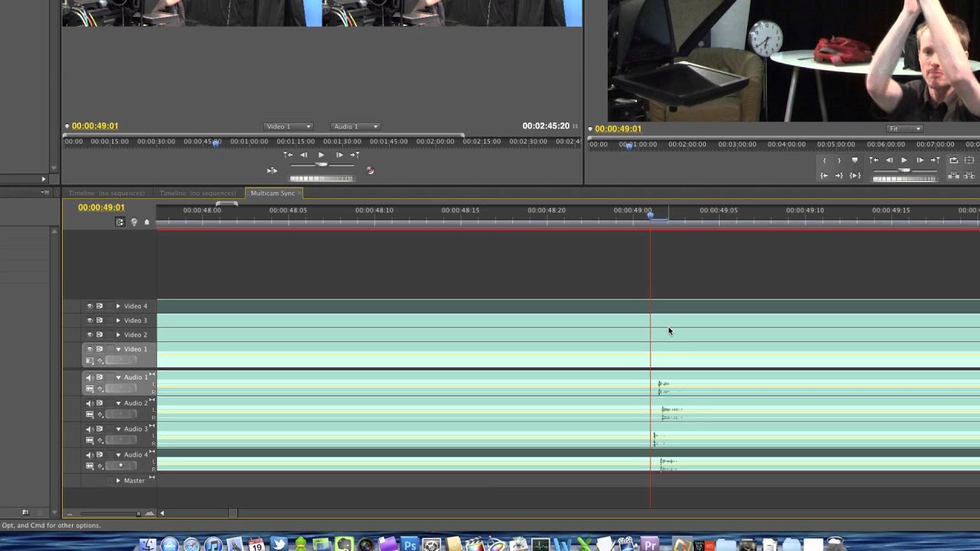Viewport: 980px width, 551px height.
Task: Expand the Master track
Action: click(118, 481)
